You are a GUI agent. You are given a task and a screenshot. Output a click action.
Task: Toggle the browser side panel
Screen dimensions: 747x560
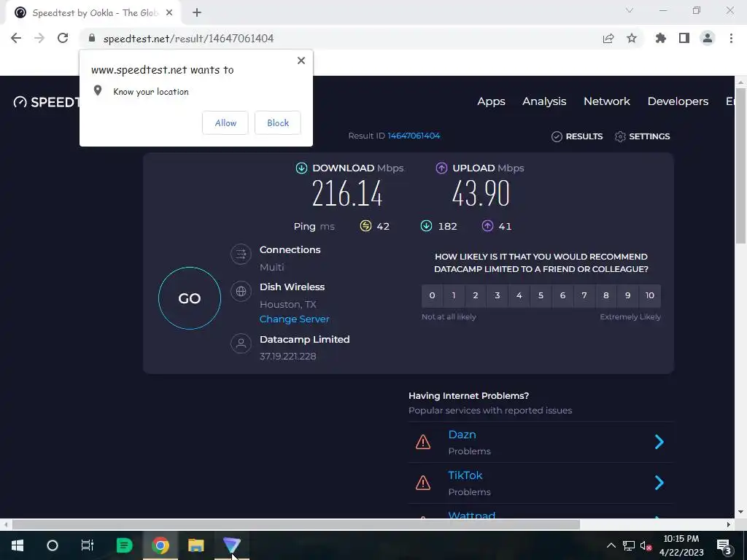click(684, 38)
